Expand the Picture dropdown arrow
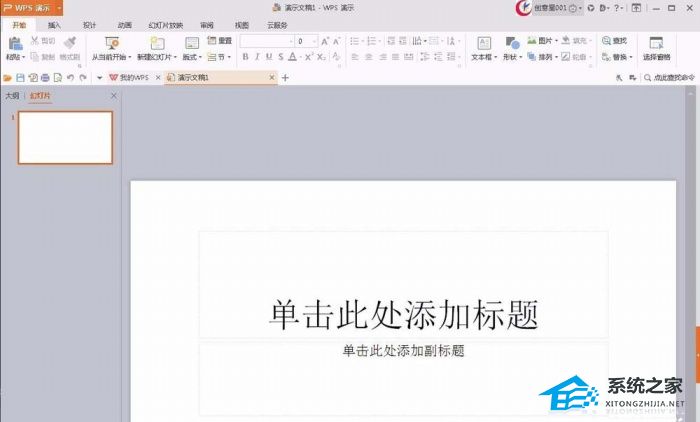The width and height of the screenshot is (700, 422). (556, 41)
